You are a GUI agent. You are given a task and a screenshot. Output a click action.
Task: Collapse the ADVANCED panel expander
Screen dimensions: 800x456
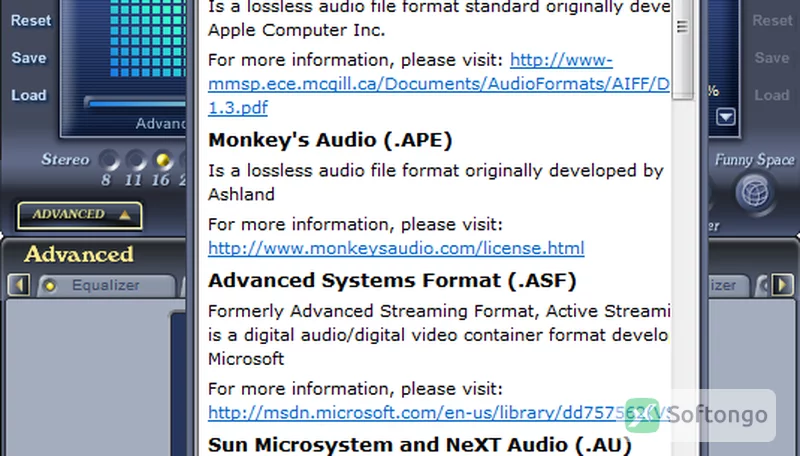tap(80, 215)
